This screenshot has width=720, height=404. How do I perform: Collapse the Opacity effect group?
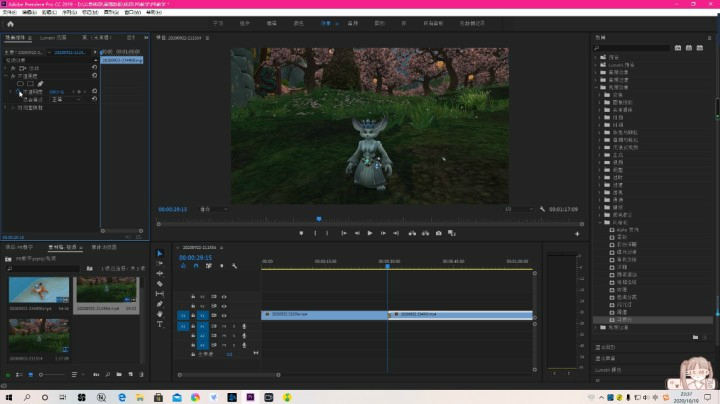pos(6,76)
